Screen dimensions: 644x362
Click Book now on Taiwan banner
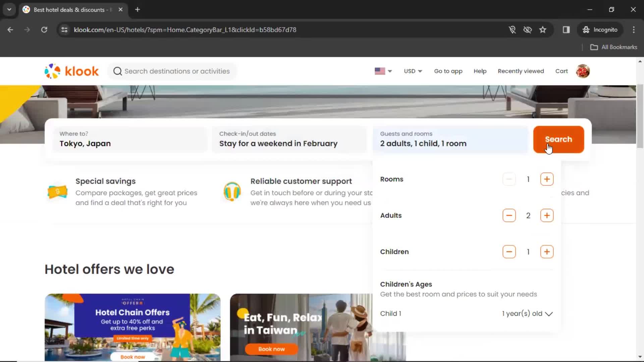pos(271,349)
